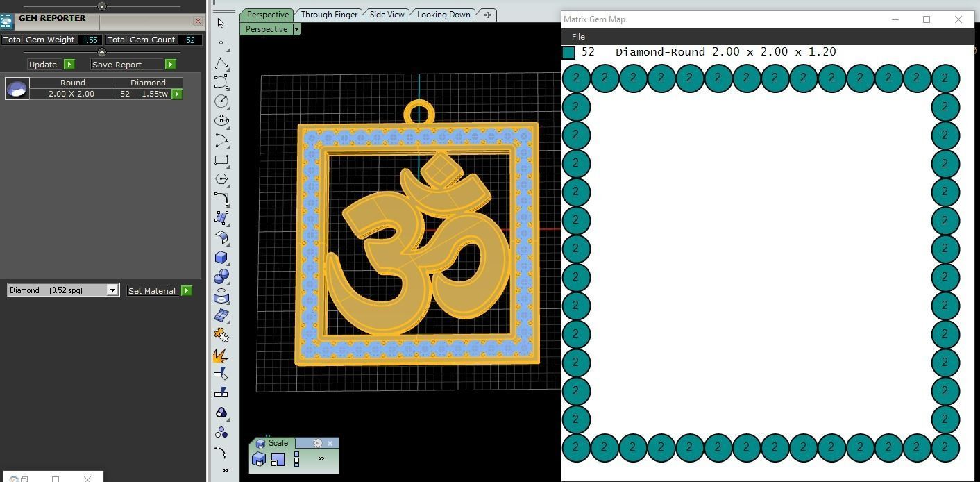Click green arrow next to Update
Image resolution: width=980 pixels, height=482 pixels.
click(x=69, y=65)
